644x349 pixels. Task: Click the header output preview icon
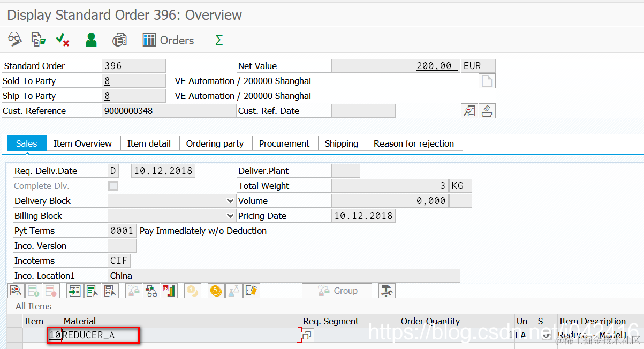click(119, 40)
